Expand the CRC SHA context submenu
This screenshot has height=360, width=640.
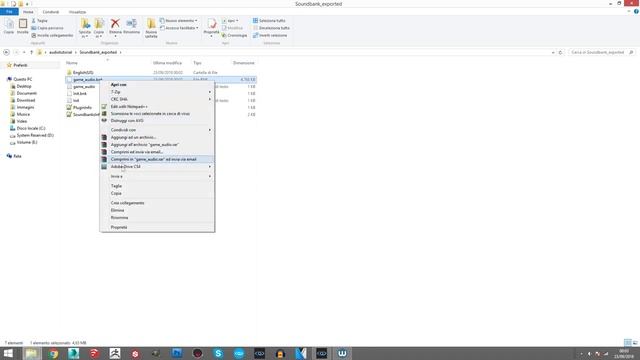coord(157,99)
